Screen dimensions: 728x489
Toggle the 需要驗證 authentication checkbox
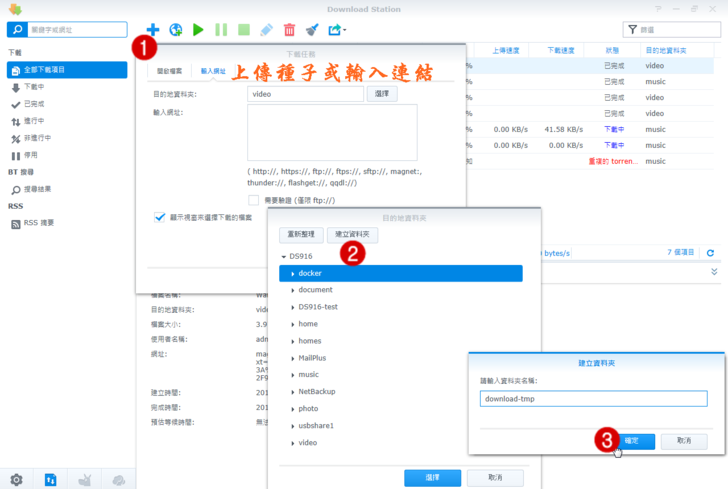(254, 200)
